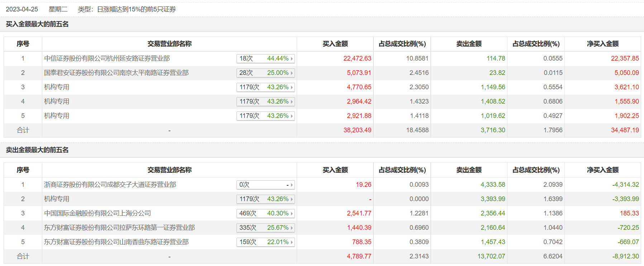Open 浙商证券成都交子大道证券营业部 link
This screenshot has height=266, width=644.
pyautogui.click(x=110, y=185)
